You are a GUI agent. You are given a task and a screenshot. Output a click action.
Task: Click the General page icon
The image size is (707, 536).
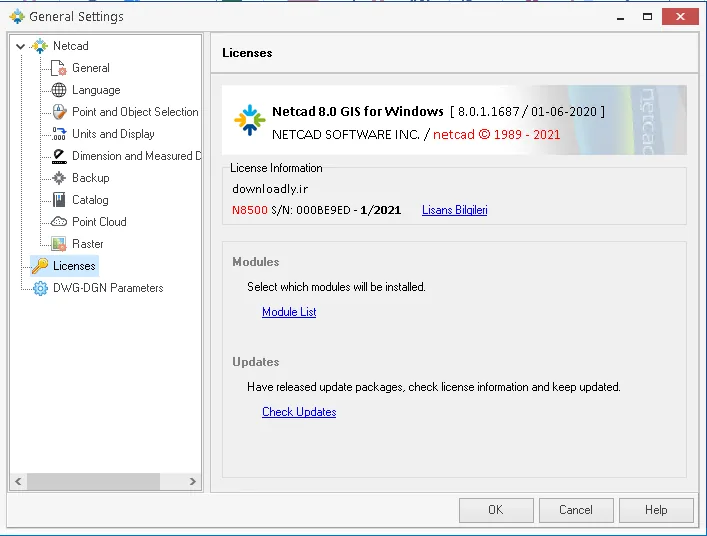tap(59, 68)
